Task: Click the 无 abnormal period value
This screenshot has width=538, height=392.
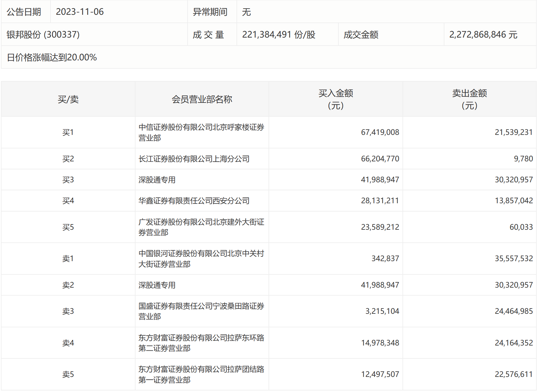Action: [246, 12]
